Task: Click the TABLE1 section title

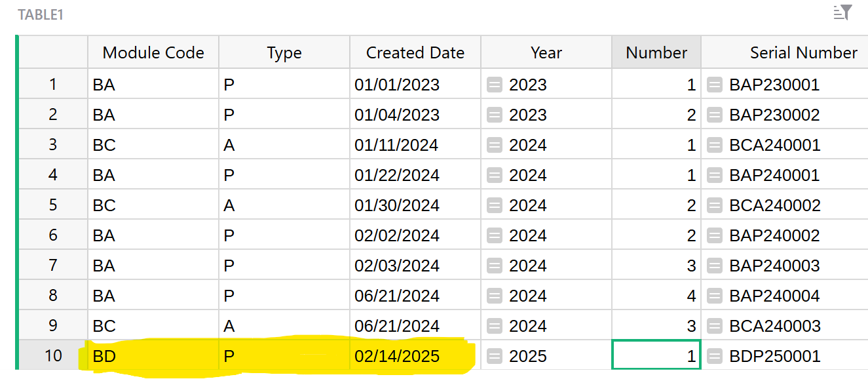Action: [41, 14]
